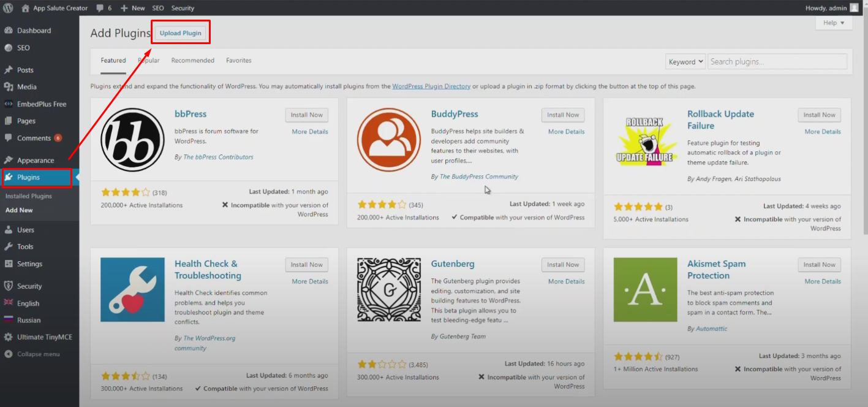
Task: Open the WordPress Plugin Directory link
Action: coord(431,86)
